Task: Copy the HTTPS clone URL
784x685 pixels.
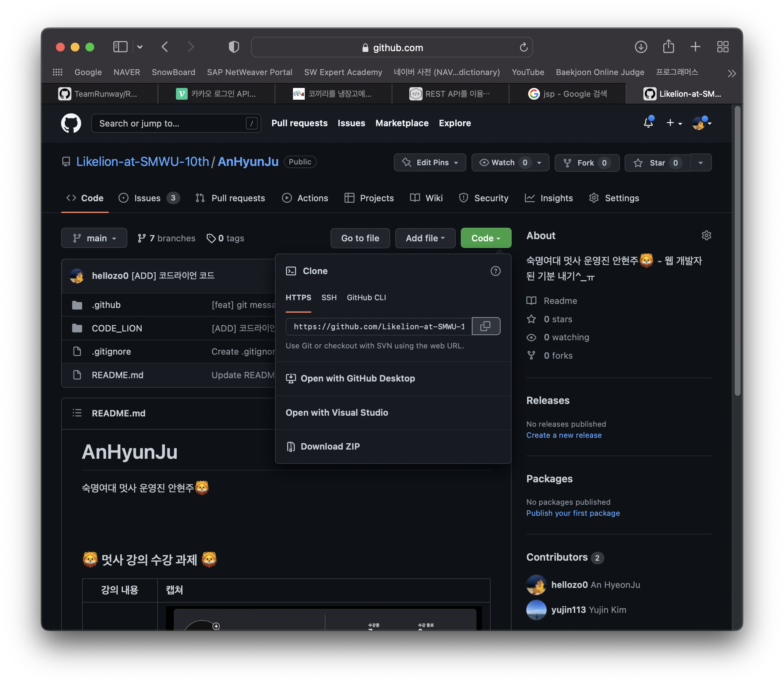Action: [x=486, y=326]
